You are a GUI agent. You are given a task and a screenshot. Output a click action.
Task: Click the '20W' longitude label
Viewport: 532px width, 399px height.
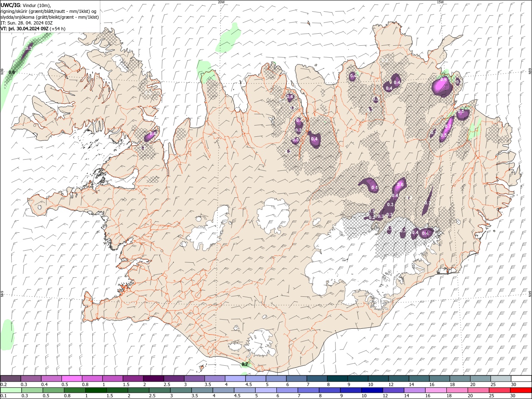coord(221,2)
